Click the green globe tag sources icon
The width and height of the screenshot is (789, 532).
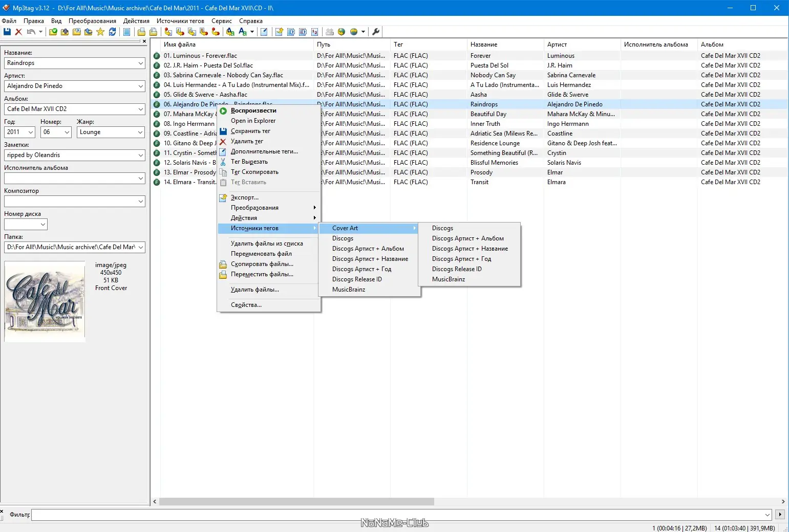click(342, 32)
